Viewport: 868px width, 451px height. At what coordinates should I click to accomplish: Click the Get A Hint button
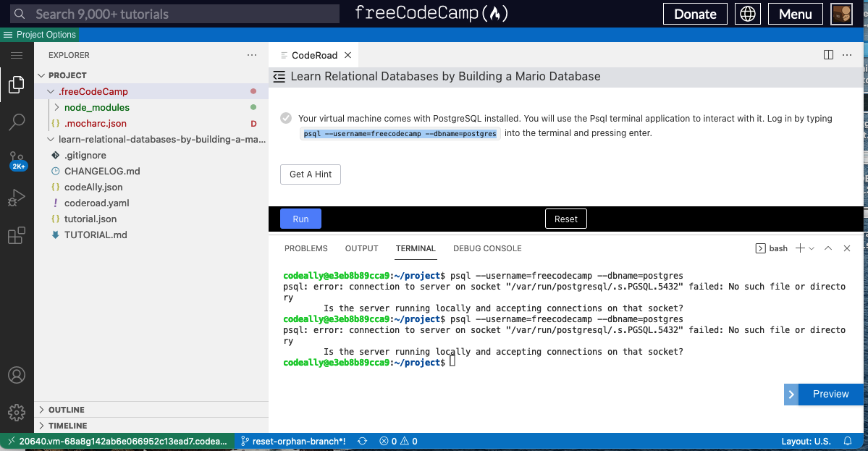(x=311, y=174)
